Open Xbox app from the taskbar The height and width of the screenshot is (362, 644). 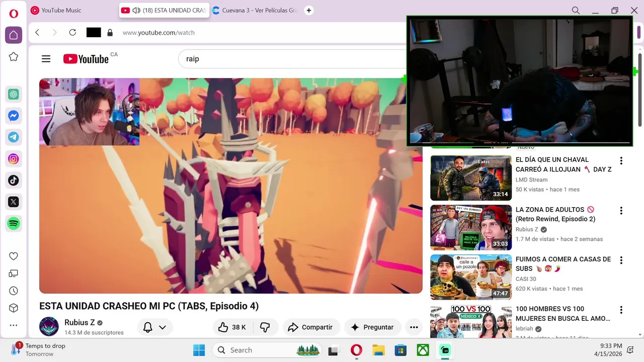click(423, 350)
